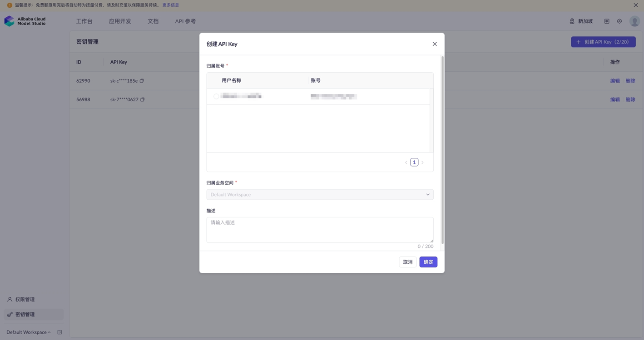
Task: Click the user avatar icon
Action: pos(634,21)
